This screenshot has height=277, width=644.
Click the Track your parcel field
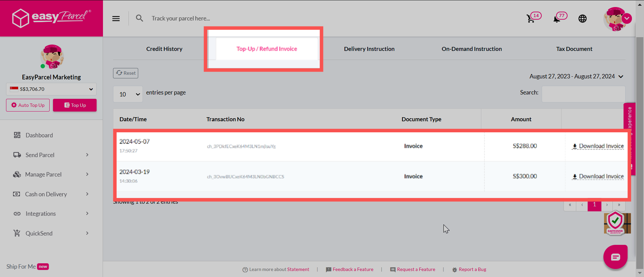point(181,18)
